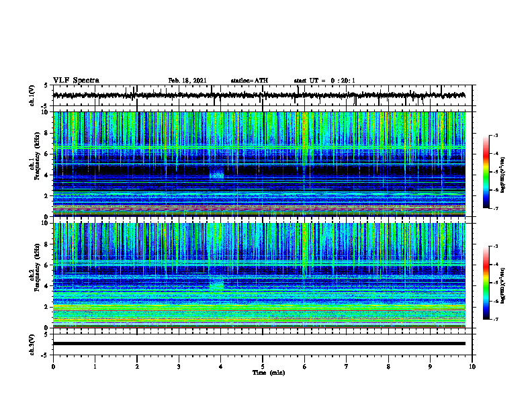Click time axis tick label "3"

click(x=179, y=367)
